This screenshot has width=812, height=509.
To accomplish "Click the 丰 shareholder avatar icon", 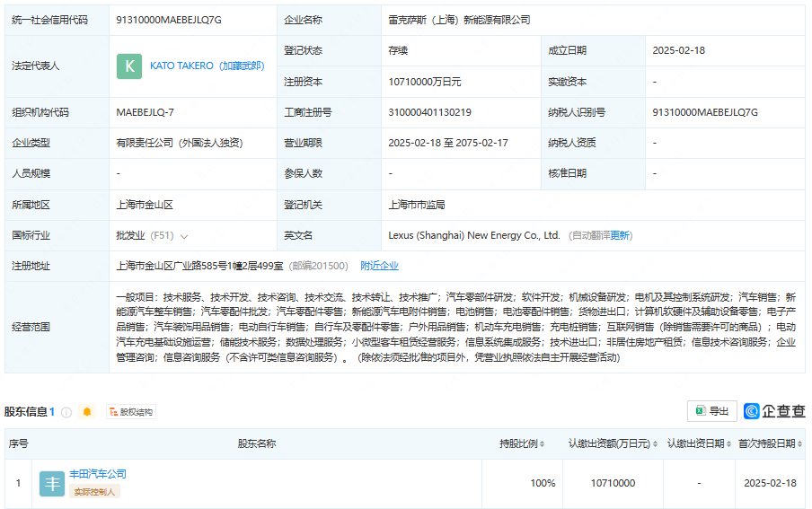I will (52, 484).
